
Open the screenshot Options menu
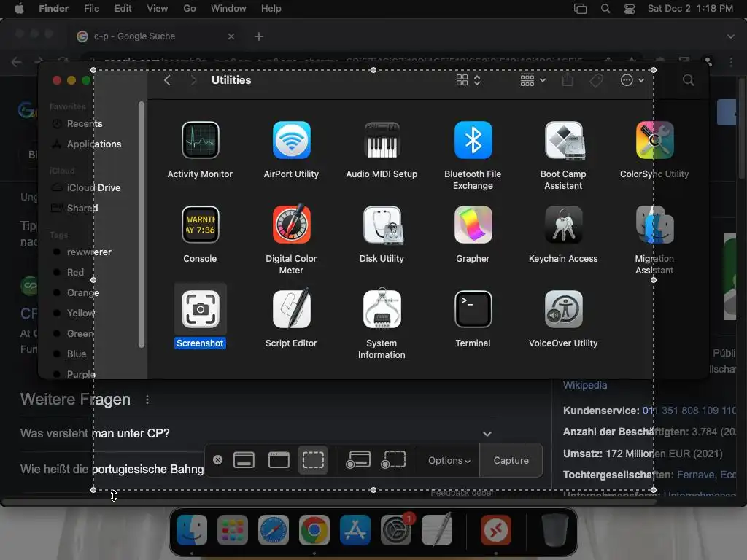pyautogui.click(x=449, y=461)
